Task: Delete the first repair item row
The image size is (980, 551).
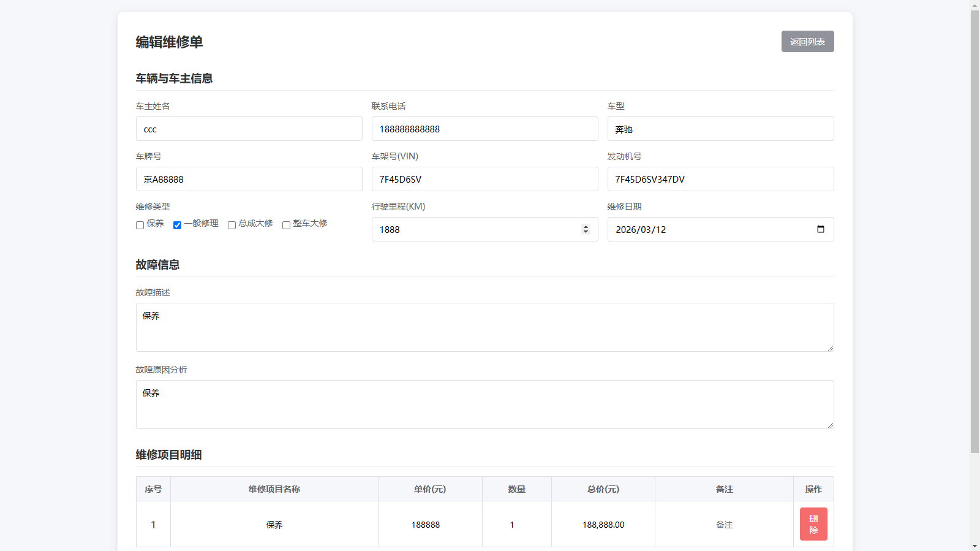Action: click(x=813, y=524)
